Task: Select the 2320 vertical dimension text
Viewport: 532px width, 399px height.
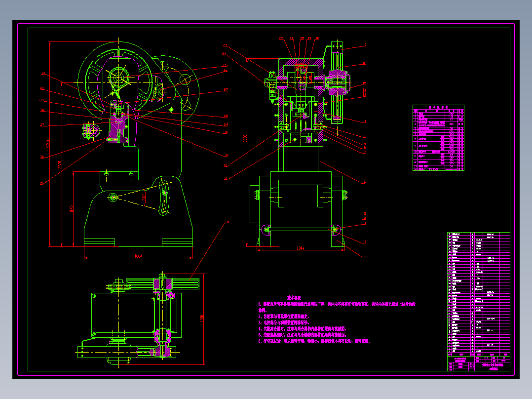Action: (60, 164)
